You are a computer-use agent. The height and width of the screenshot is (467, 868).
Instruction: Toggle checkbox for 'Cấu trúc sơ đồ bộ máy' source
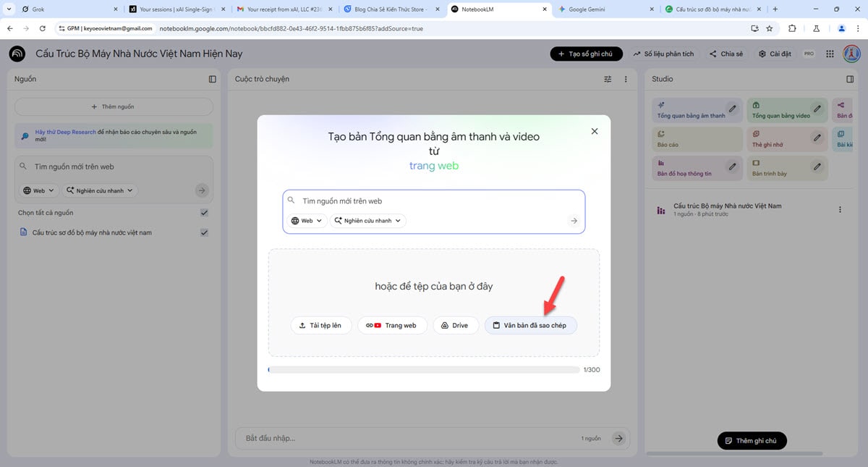coord(204,232)
